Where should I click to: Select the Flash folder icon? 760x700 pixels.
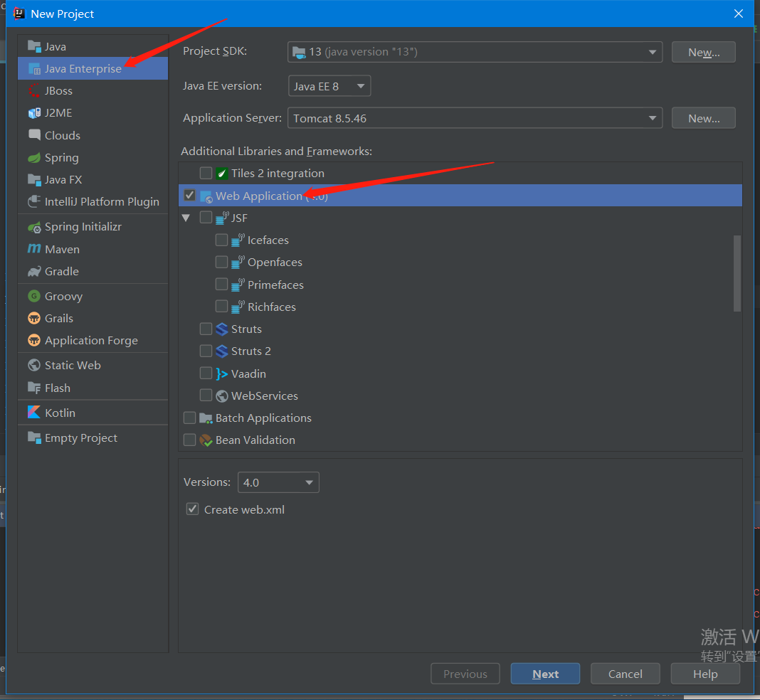(x=34, y=388)
